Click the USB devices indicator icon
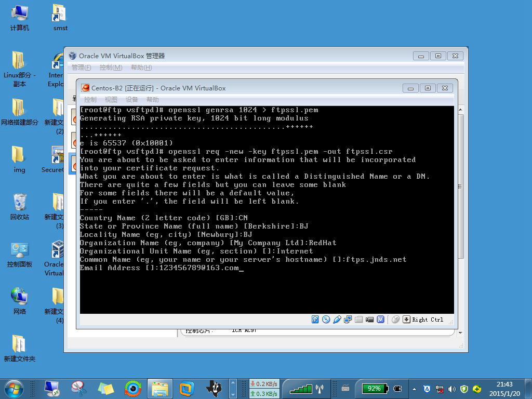Viewport: 532px width, 399px height. [x=337, y=320]
